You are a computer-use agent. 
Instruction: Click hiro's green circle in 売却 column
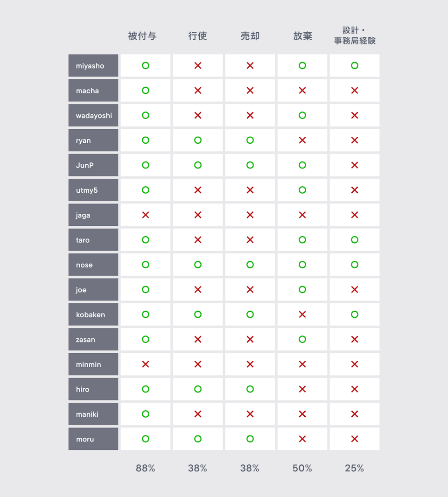(250, 389)
